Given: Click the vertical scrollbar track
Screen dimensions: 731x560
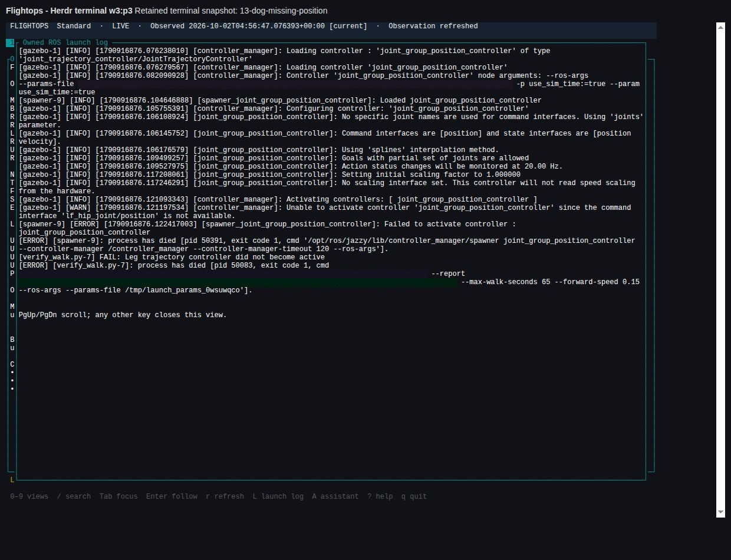Looking at the screenshot, I should [x=720, y=270].
